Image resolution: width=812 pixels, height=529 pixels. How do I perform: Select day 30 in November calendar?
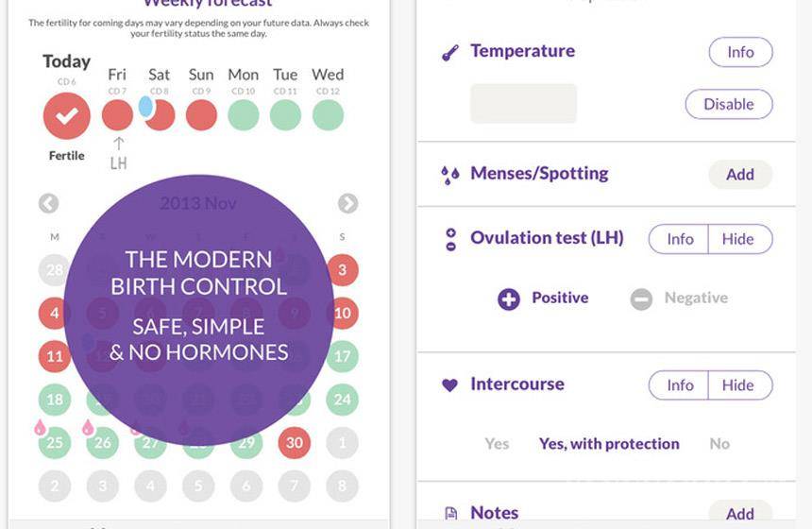[x=295, y=442]
